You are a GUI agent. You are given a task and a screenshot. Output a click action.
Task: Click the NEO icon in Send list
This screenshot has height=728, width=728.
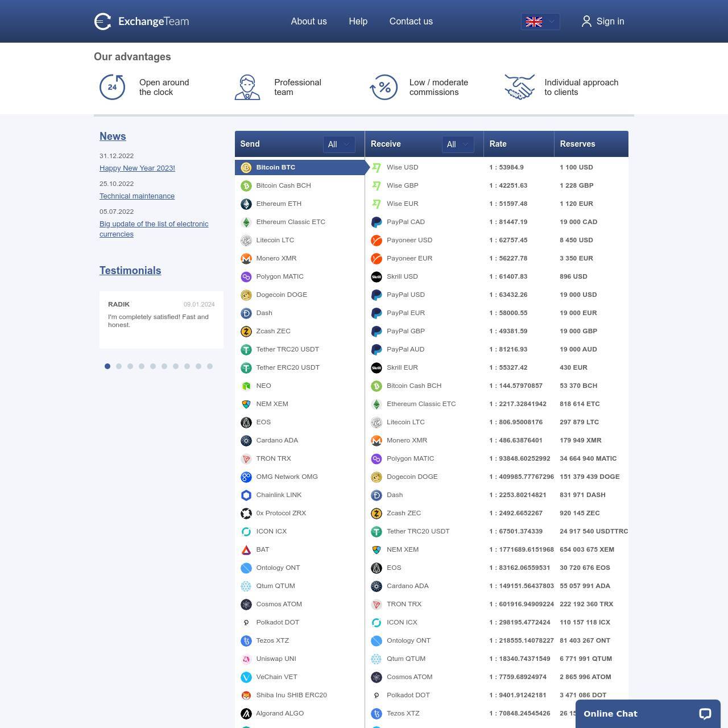(246, 386)
